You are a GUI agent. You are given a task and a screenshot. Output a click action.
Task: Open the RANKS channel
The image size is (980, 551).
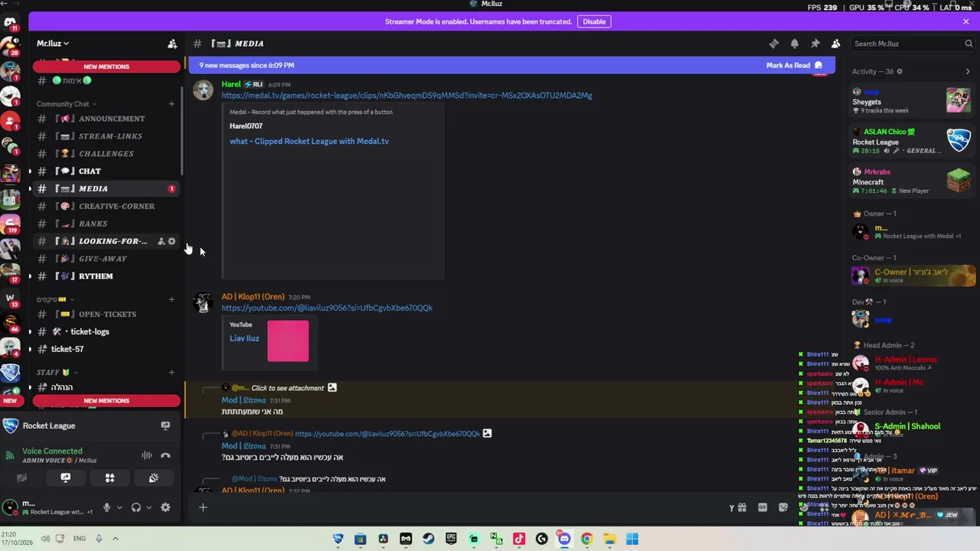[x=106, y=223]
